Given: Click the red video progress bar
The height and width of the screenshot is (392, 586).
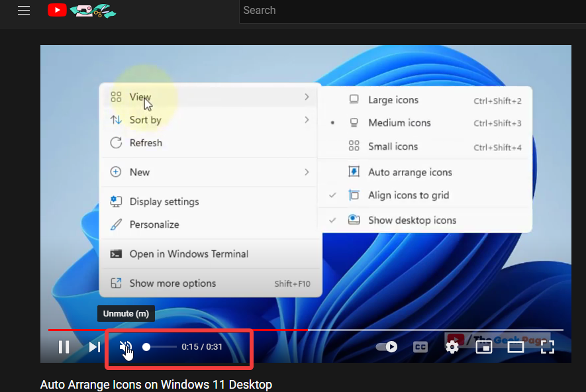Looking at the screenshot, I should [199, 330].
